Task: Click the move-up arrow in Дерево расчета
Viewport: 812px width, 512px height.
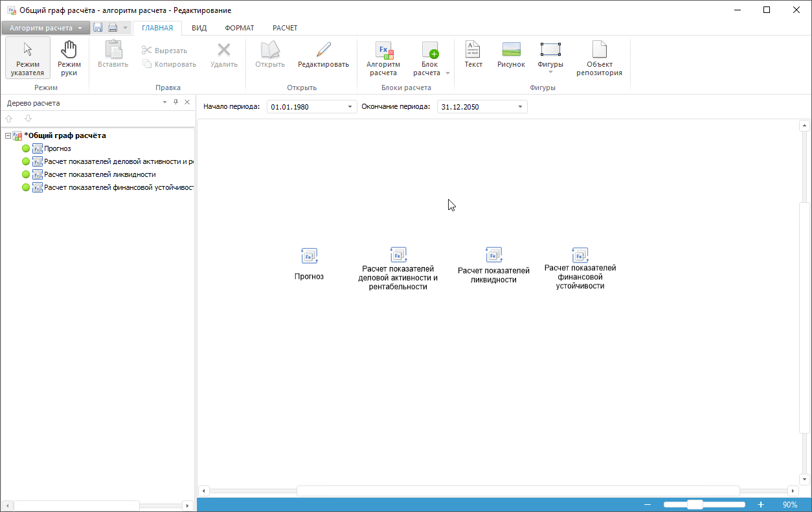Action: 9,119
